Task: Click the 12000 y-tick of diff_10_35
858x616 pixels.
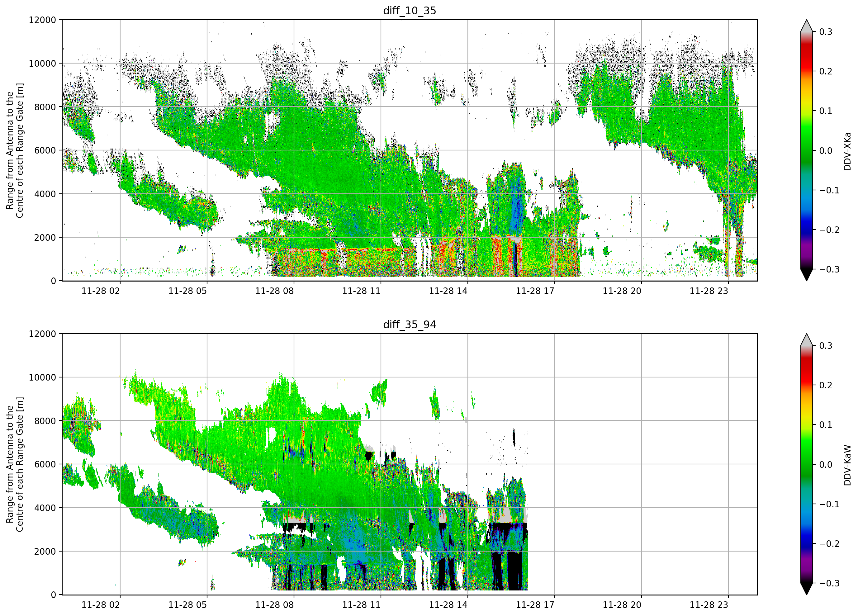Action: tap(42, 20)
